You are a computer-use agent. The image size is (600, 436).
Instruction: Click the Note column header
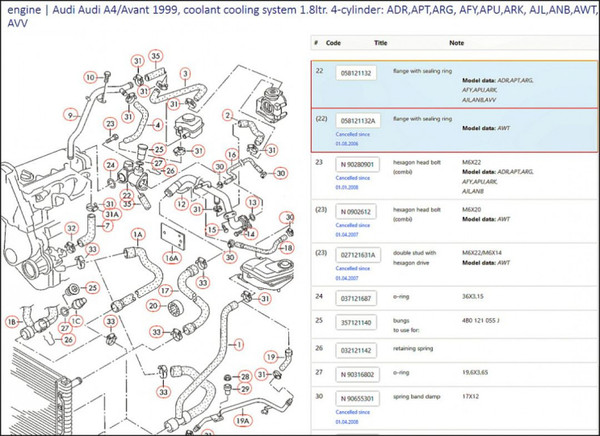(457, 43)
